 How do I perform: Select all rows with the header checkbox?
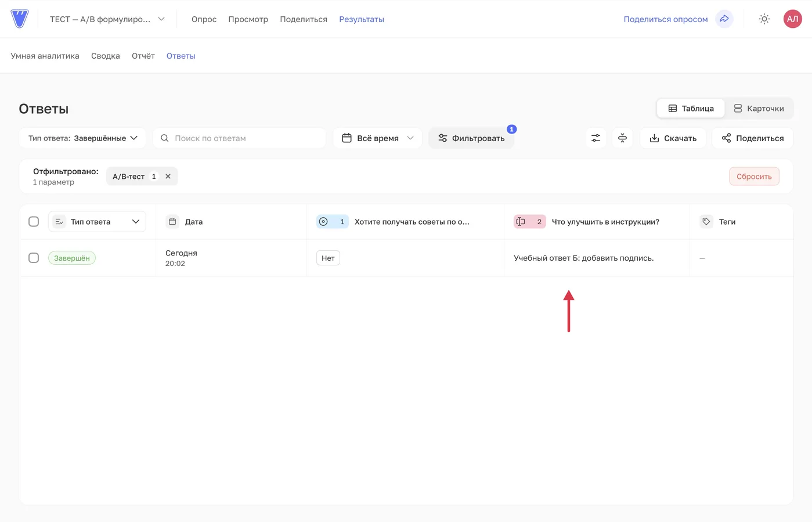coord(34,222)
